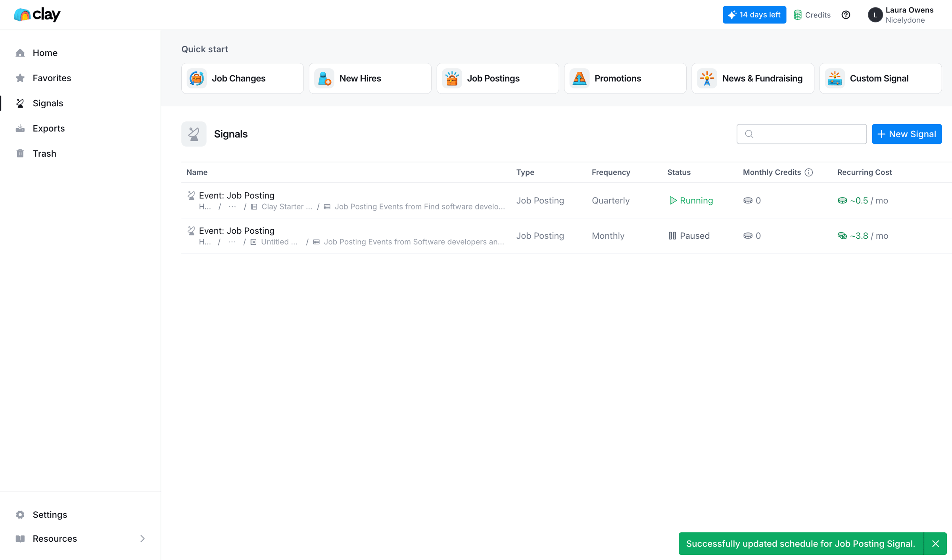952x560 pixels.
Task: Go to Exports in the sidebar
Action: click(48, 128)
